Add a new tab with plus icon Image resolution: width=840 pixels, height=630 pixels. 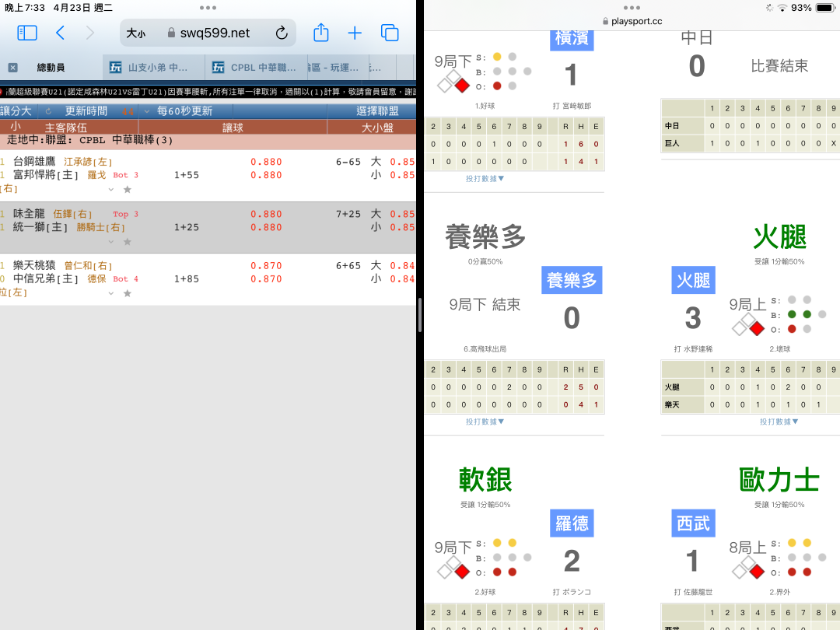tap(355, 33)
